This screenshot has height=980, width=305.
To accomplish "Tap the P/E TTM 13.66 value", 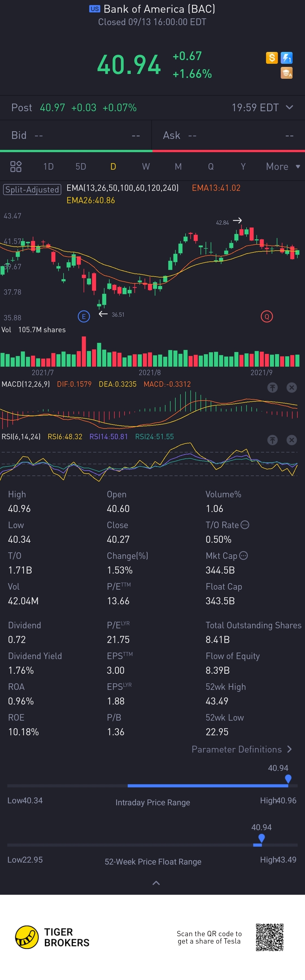I will 118,601.
